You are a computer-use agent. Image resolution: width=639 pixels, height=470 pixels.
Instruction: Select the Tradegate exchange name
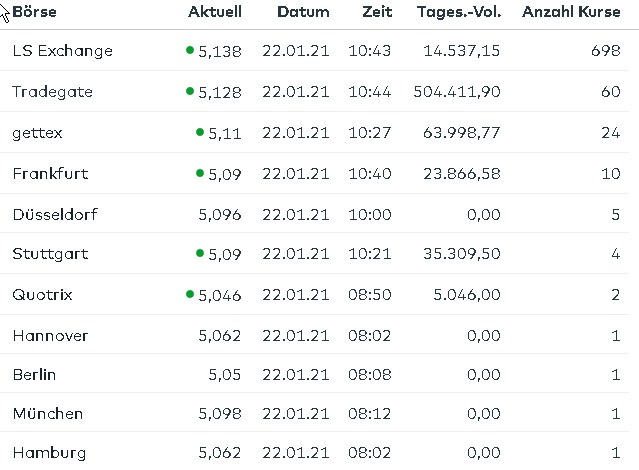[52, 92]
